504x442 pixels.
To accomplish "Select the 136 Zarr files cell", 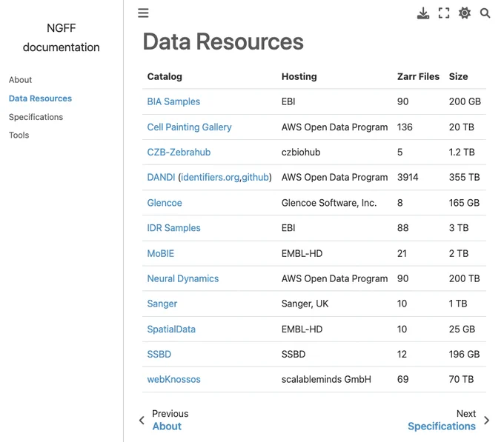I will click(405, 127).
